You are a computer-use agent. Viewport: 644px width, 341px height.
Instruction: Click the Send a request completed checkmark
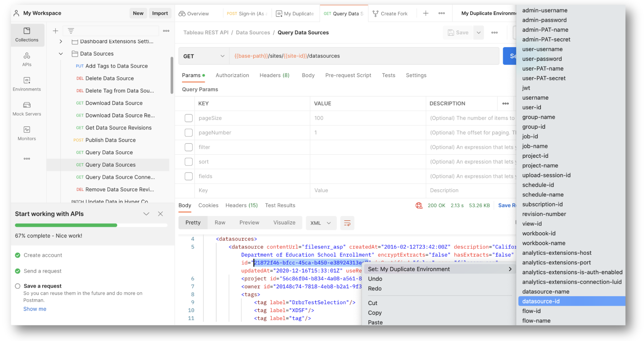coord(18,271)
